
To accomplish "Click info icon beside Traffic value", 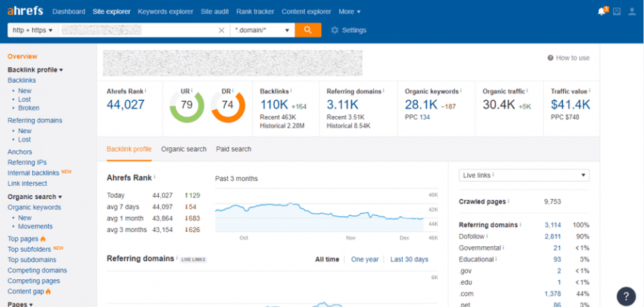I will 589,91.
